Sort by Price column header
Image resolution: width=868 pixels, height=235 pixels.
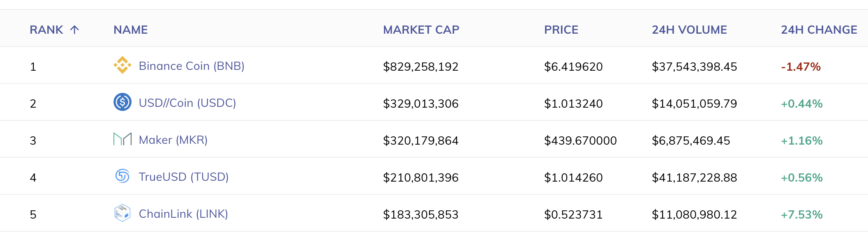coord(561,30)
